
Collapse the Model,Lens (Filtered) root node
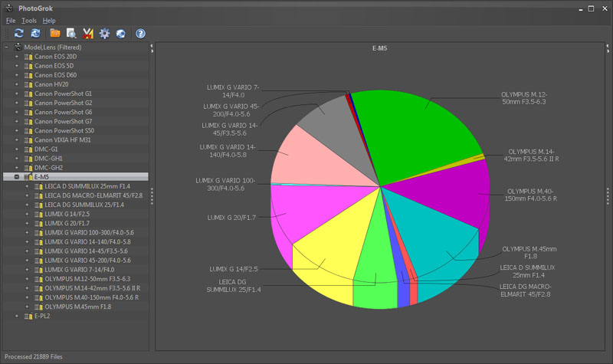6,47
